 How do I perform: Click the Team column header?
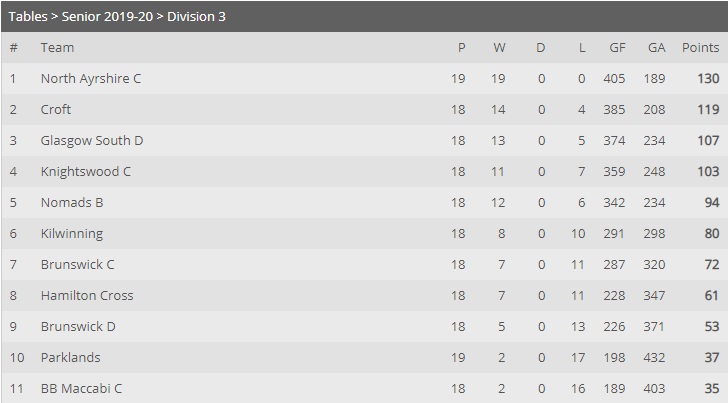point(57,47)
